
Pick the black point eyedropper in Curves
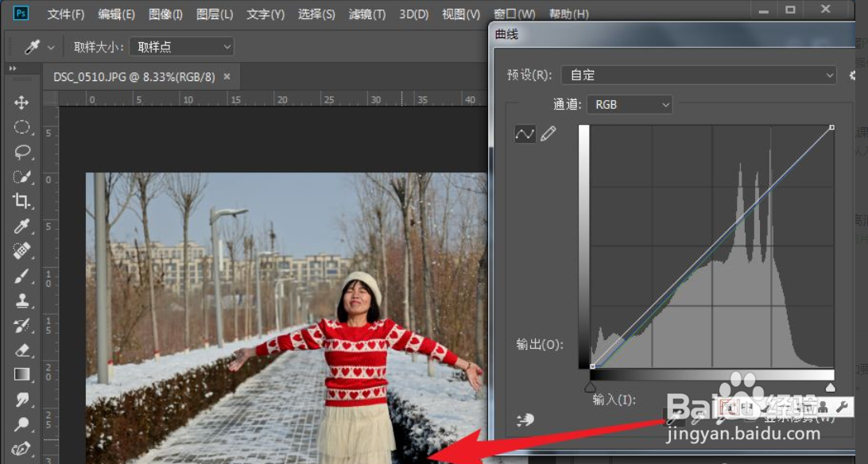pos(672,420)
